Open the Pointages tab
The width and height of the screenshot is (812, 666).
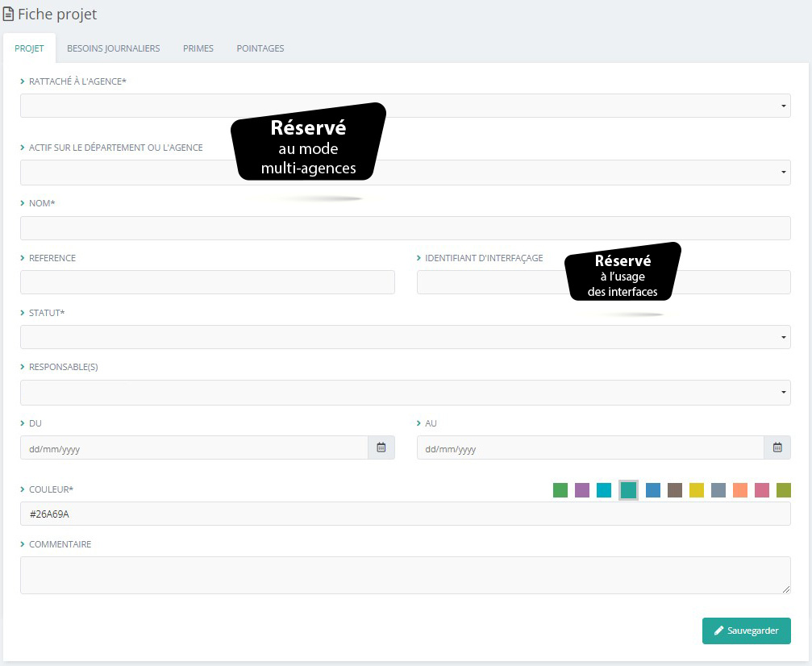[x=260, y=48]
